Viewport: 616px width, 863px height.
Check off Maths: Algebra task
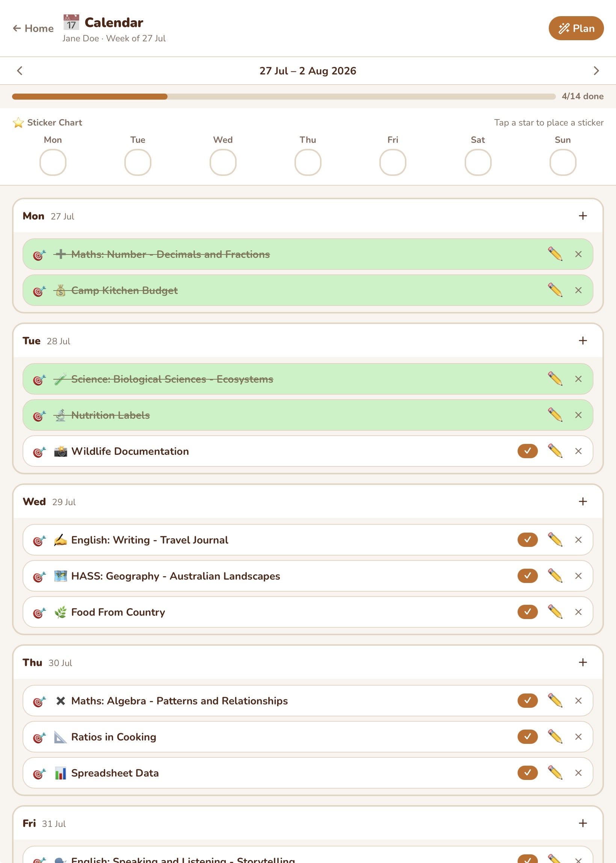527,701
